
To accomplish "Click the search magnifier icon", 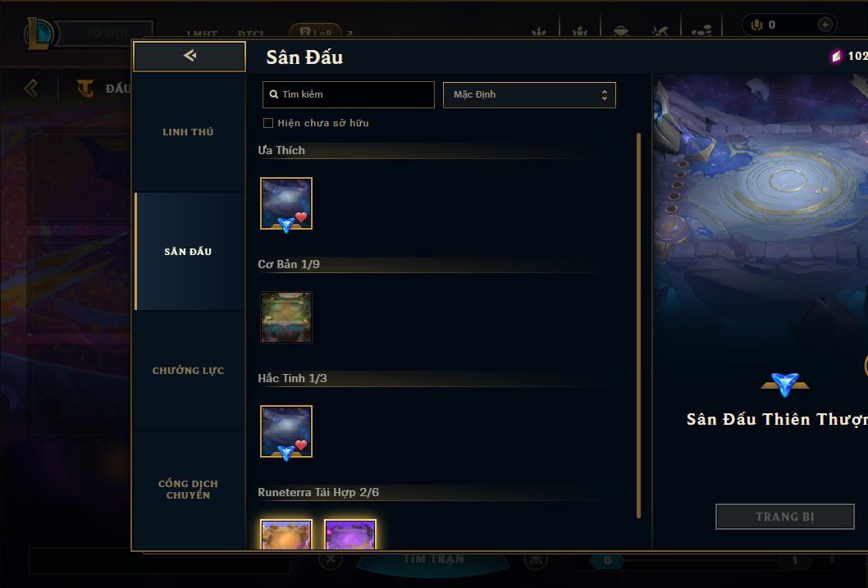I will coord(273,94).
